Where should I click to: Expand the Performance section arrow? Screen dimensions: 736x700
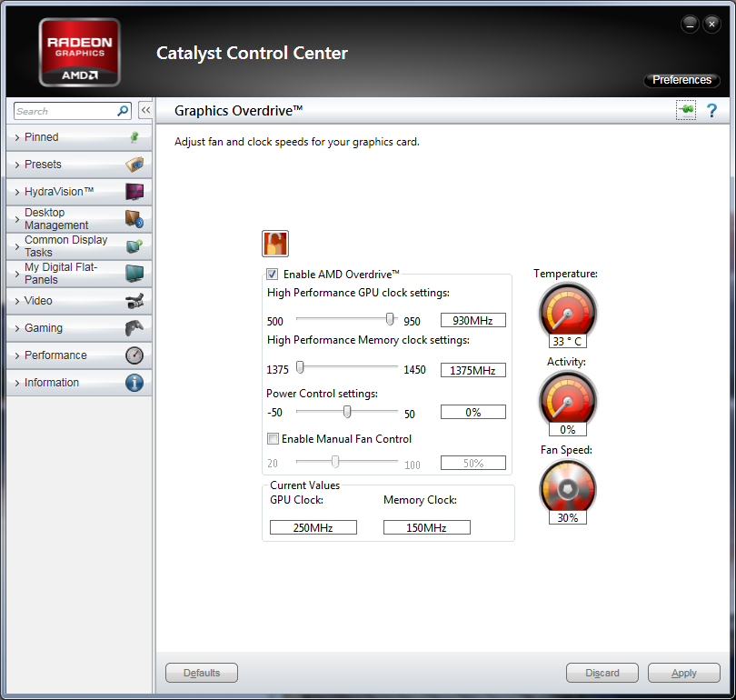[17, 355]
